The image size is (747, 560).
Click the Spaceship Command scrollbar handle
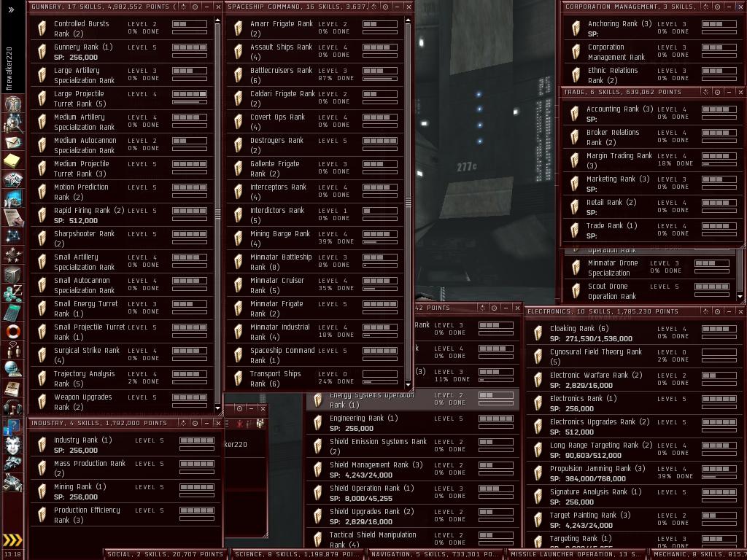pos(408,203)
